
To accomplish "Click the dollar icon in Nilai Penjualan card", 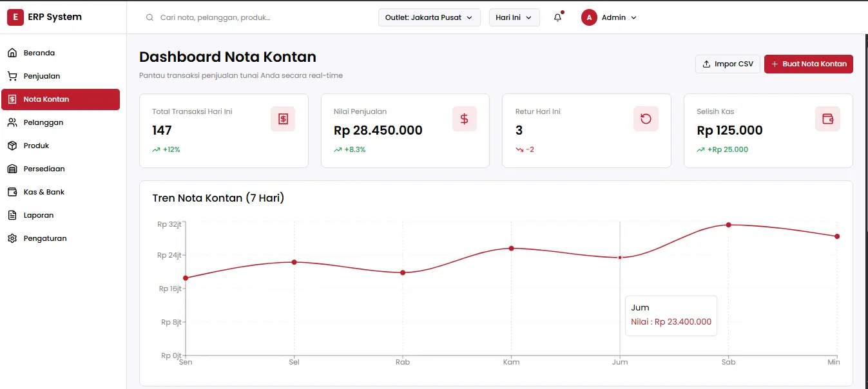I will coord(464,119).
